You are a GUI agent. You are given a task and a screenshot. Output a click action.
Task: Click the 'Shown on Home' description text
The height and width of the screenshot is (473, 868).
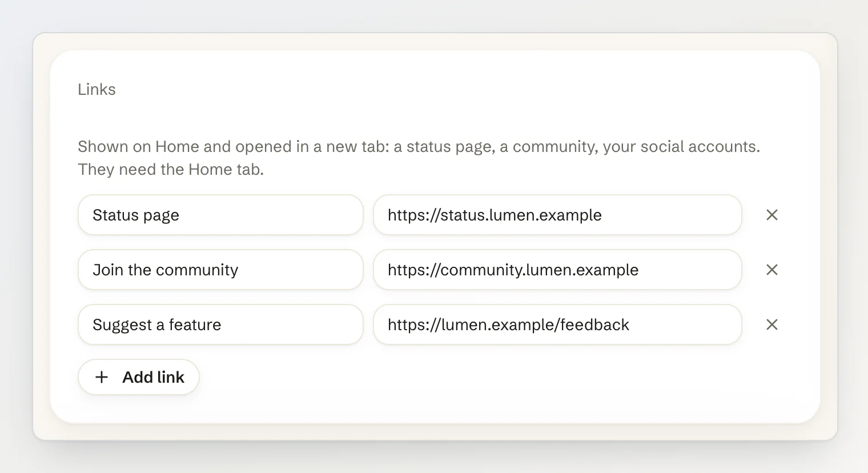[x=419, y=158]
